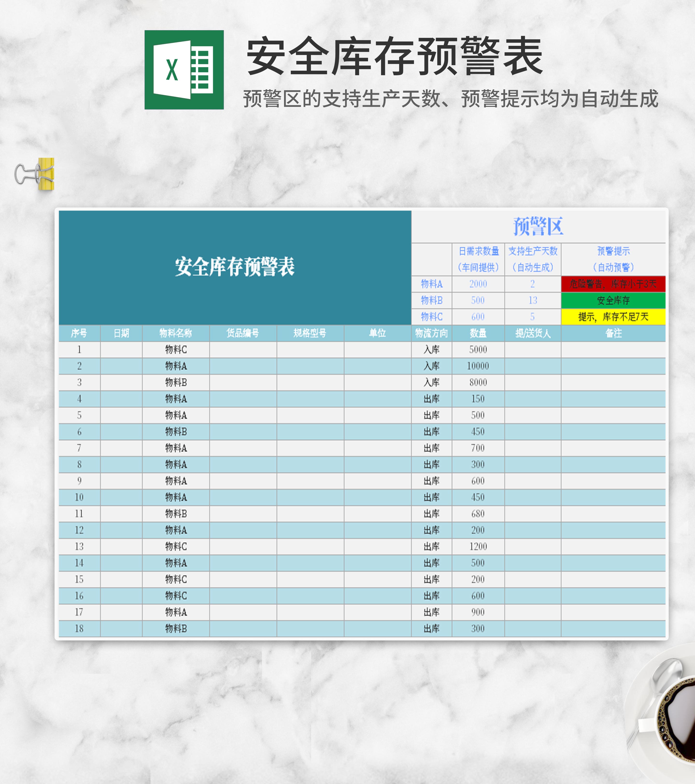Click the 备注 column header
This screenshot has height=784, width=695.
click(x=613, y=333)
